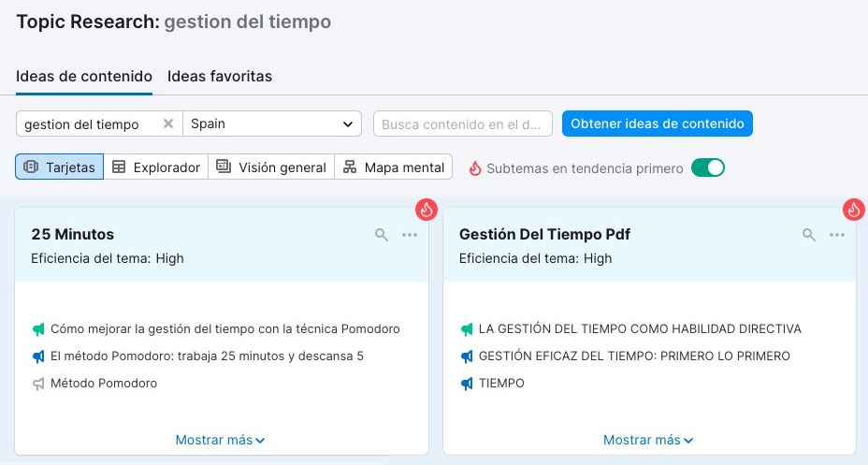868x465 pixels.
Task: Expand Mostrar más on Gestión Del Tiempo Pdf card
Action: 647,440
